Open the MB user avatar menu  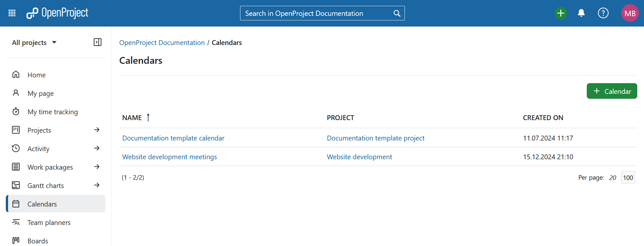[x=630, y=13]
